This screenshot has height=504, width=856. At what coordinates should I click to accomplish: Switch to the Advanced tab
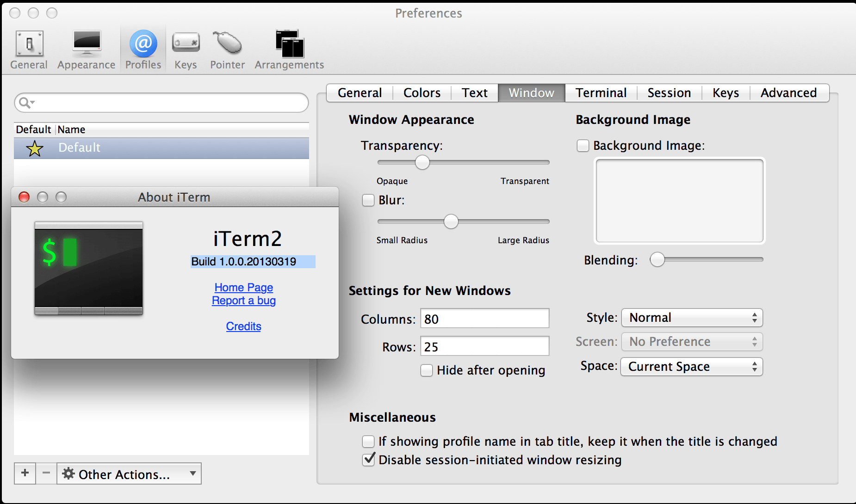[789, 93]
